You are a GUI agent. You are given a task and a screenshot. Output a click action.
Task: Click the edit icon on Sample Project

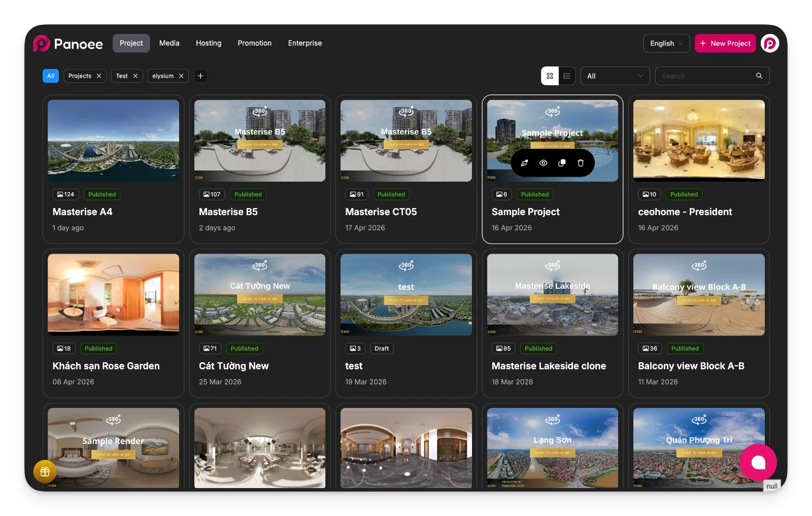[524, 163]
